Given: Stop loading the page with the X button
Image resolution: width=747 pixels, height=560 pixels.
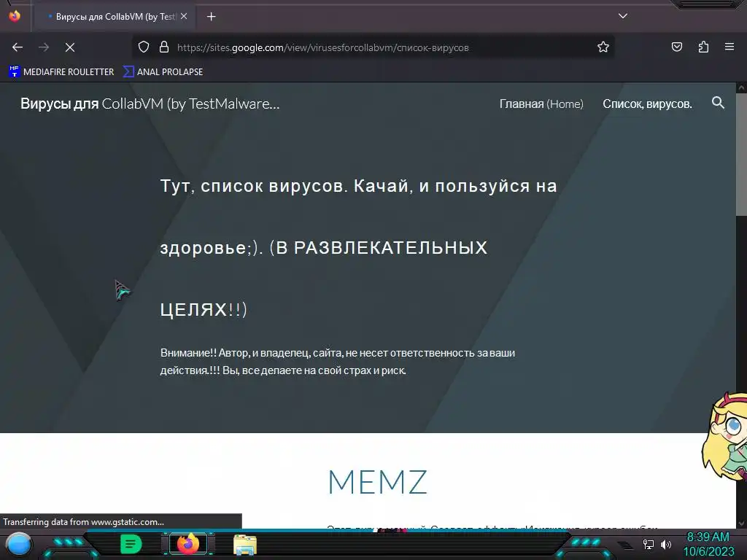Looking at the screenshot, I should pyautogui.click(x=70, y=47).
